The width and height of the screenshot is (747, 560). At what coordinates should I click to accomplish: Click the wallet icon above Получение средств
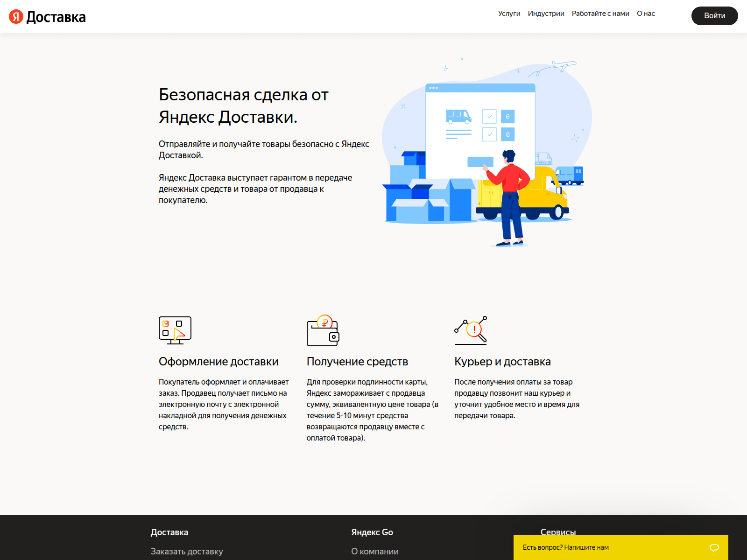323,330
